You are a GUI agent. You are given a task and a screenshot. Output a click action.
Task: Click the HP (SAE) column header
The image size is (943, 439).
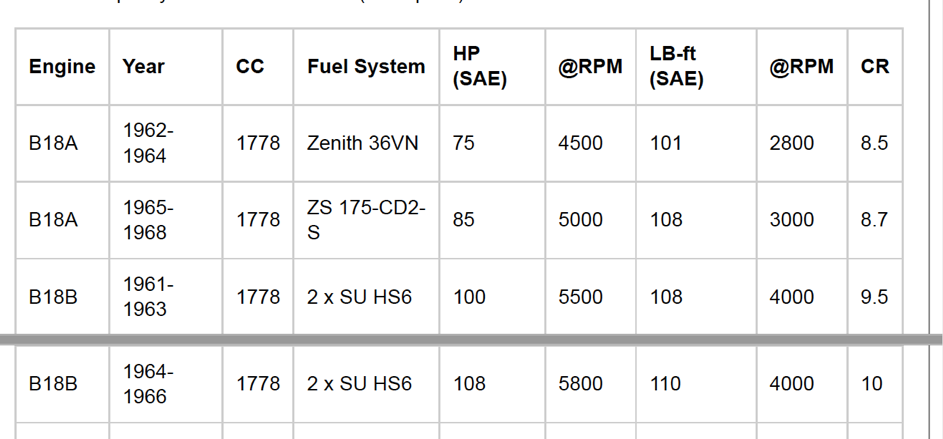[493, 67]
